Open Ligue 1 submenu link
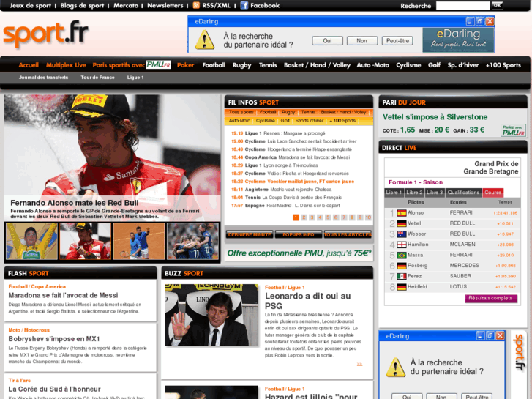This screenshot has height=399, width=532. pos(135,78)
